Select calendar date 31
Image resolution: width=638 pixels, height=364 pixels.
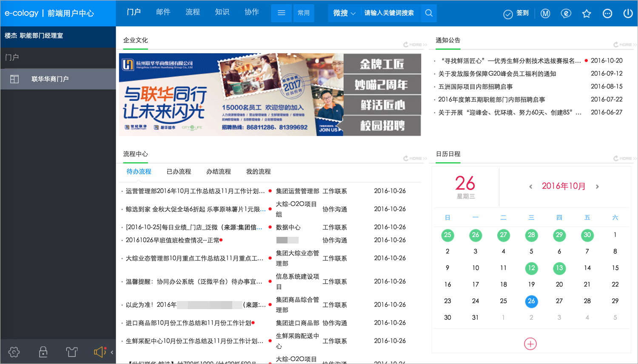click(x=476, y=318)
